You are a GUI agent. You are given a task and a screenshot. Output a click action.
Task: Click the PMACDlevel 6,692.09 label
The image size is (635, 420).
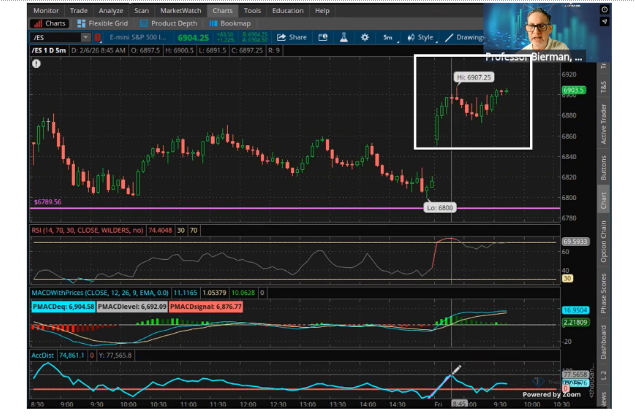pyautogui.click(x=132, y=307)
